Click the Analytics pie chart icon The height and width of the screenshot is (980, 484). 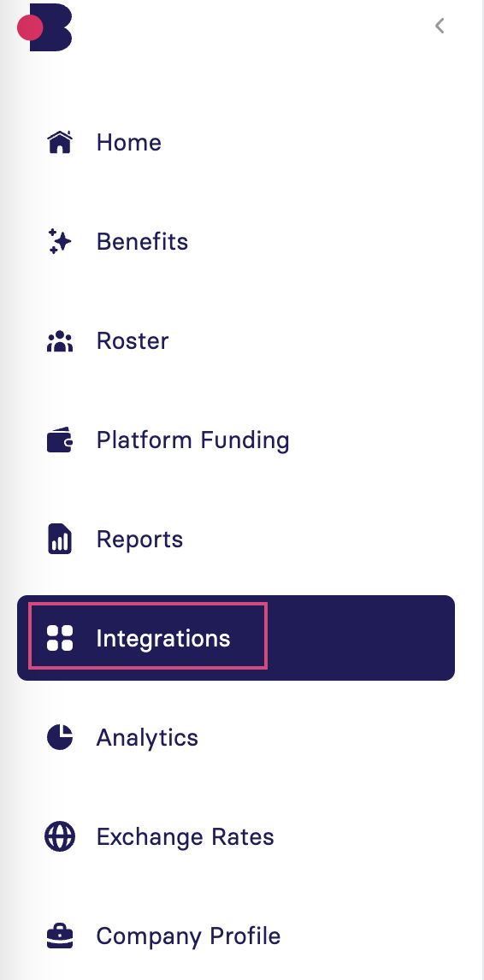tap(60, 737)
